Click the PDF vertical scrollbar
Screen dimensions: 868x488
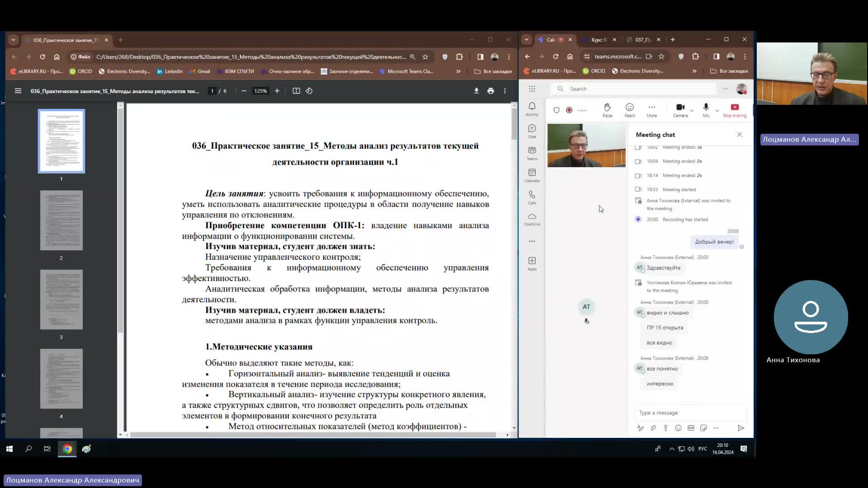514,124
